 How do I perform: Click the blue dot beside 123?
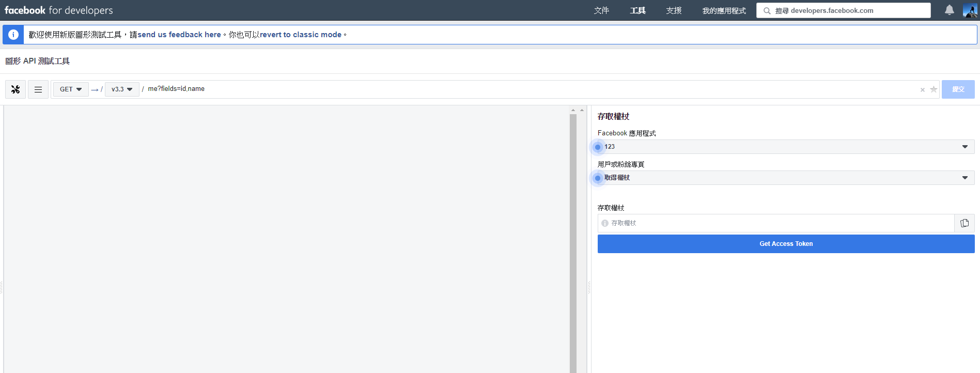coord(598,147)
